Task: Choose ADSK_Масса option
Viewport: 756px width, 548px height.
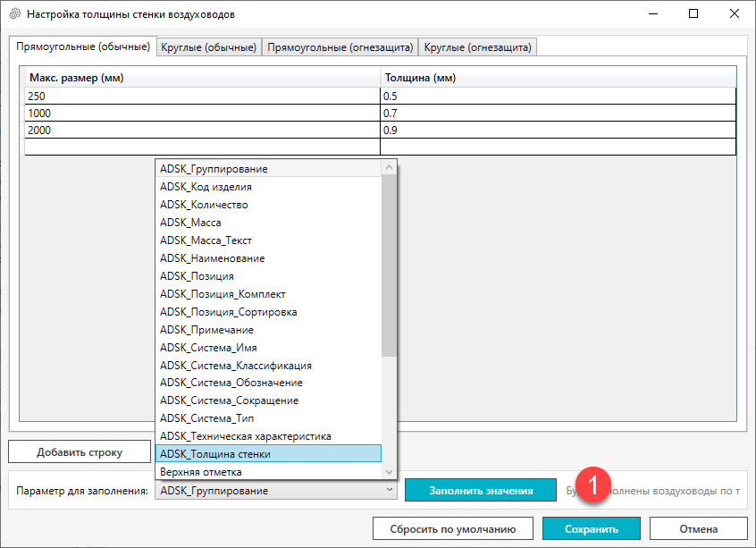Action: pyautogui.click(x=269, y=223)
